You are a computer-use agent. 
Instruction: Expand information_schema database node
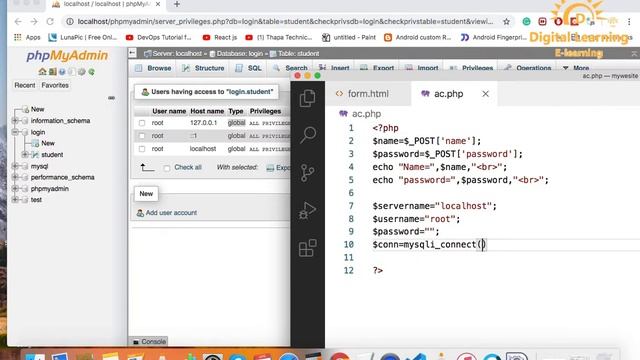15,120
